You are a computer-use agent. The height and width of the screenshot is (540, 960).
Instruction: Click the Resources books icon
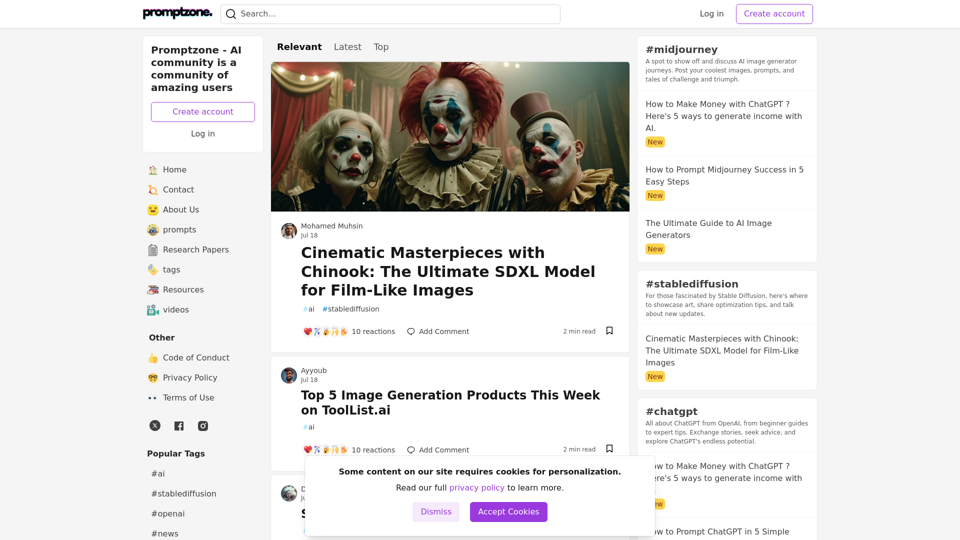pos(152,290)
